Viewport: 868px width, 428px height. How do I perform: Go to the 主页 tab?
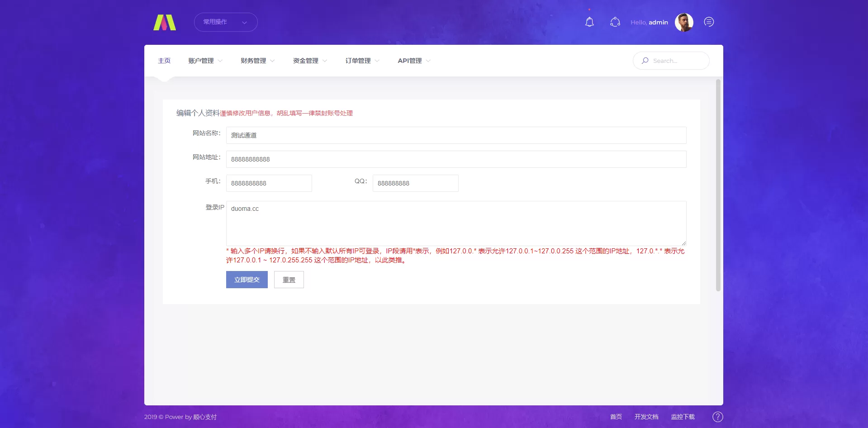point(164,61)
